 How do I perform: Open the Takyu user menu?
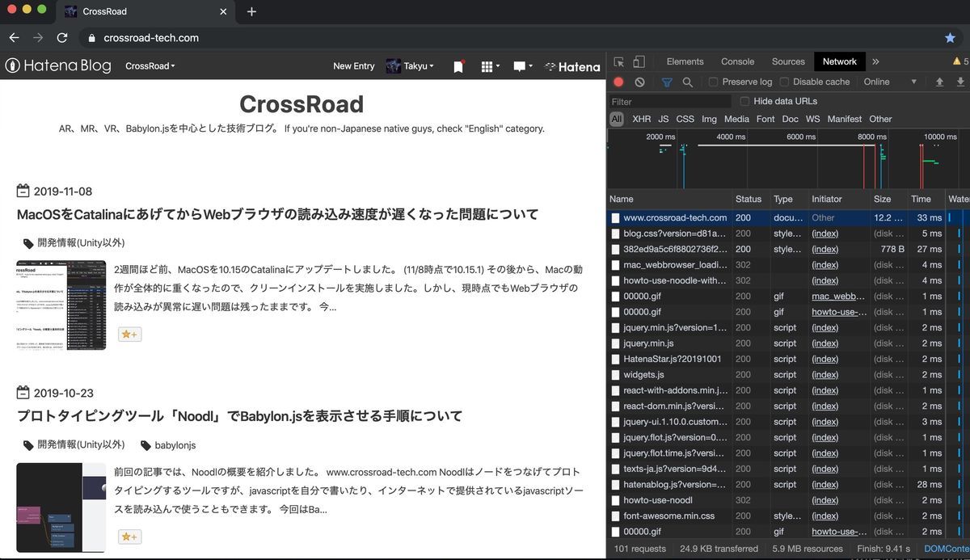(x=410, y=66)
